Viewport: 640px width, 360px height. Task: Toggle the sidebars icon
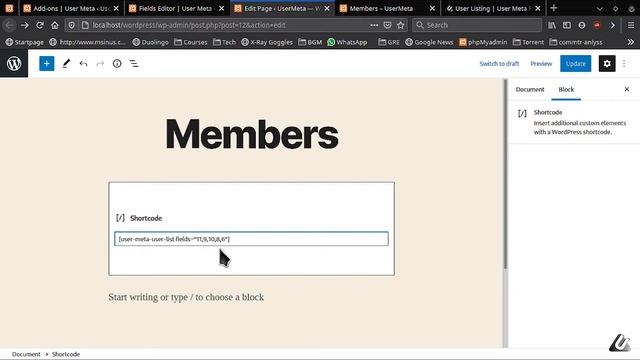[x=567, y=25]
